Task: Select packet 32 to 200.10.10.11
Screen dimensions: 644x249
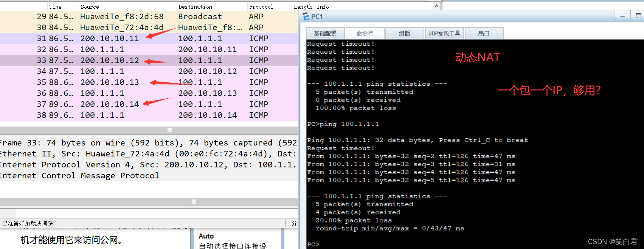Action: (149, 49)
